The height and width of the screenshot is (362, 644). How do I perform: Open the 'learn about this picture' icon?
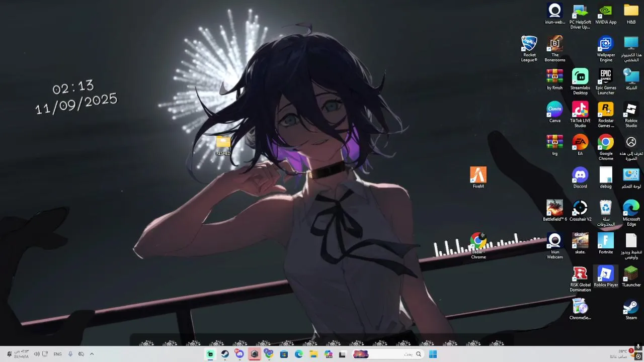(631, 148)
